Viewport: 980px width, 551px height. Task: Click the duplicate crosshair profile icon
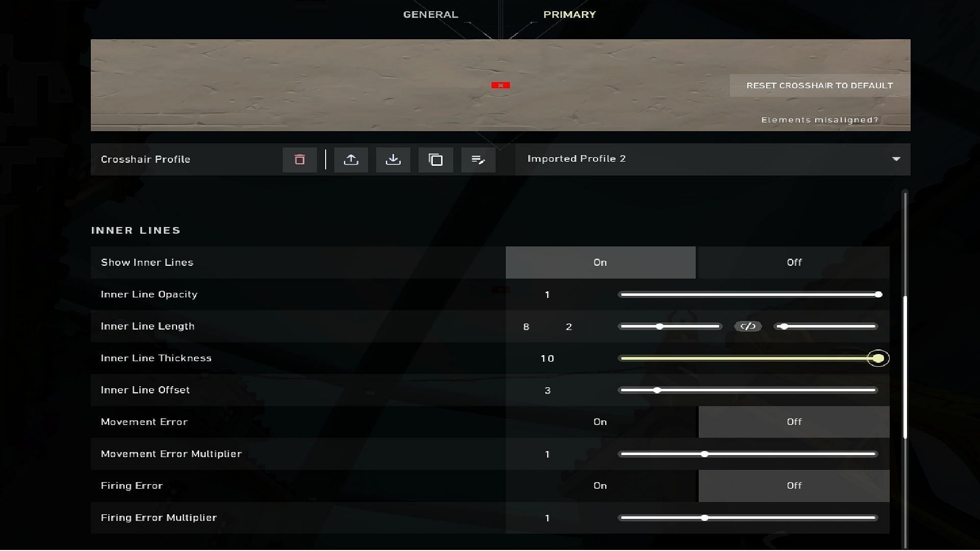click(435, 160)
